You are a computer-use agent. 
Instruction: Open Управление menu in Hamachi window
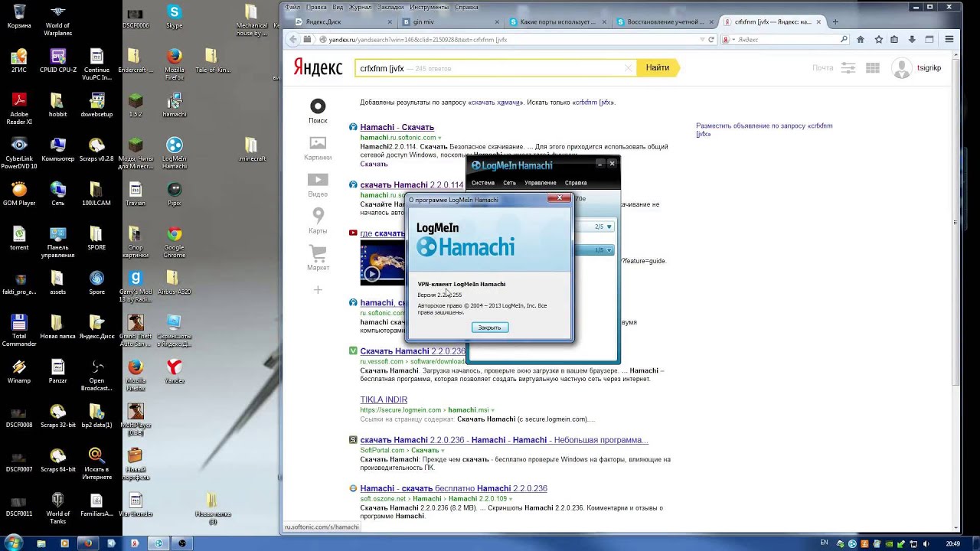[541, 183]
